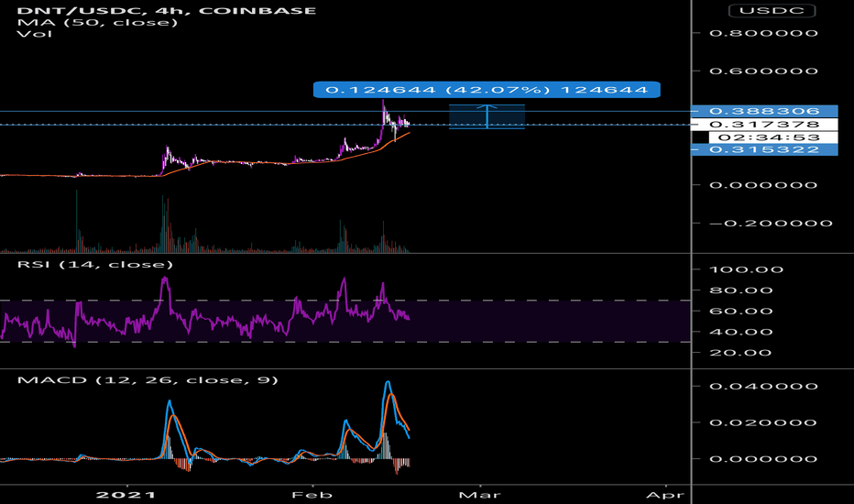
Task: Click the Apr time axis label
Action: point(665,495)
